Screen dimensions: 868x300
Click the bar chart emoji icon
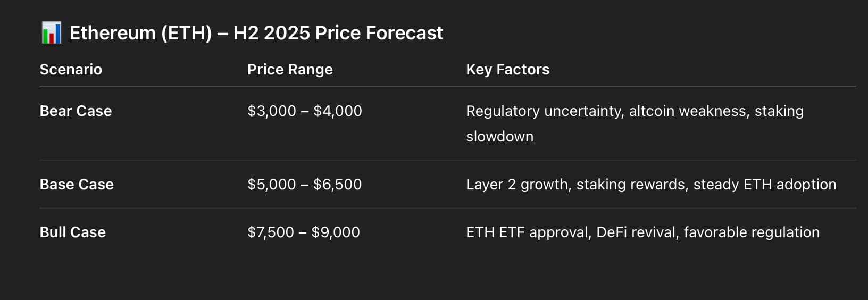click(x=51, y=33)
